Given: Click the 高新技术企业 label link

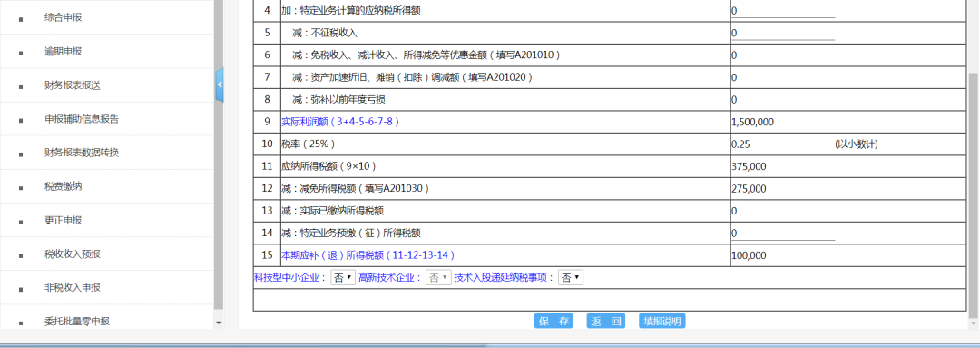Looking at the screenshot, I should [390, 278].
